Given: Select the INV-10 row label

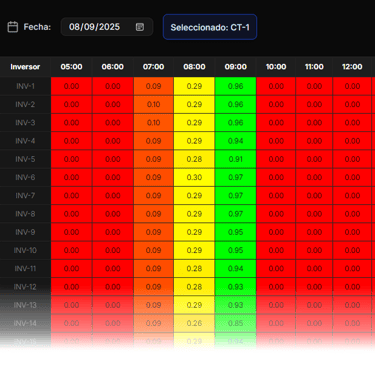Looking at the screenshot, I should tap(25, 250).
